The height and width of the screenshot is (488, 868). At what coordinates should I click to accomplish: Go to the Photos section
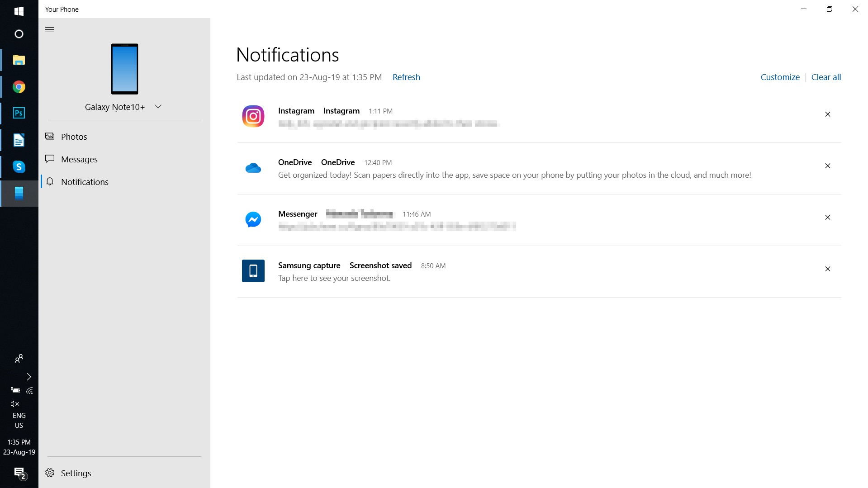[74, 137]
